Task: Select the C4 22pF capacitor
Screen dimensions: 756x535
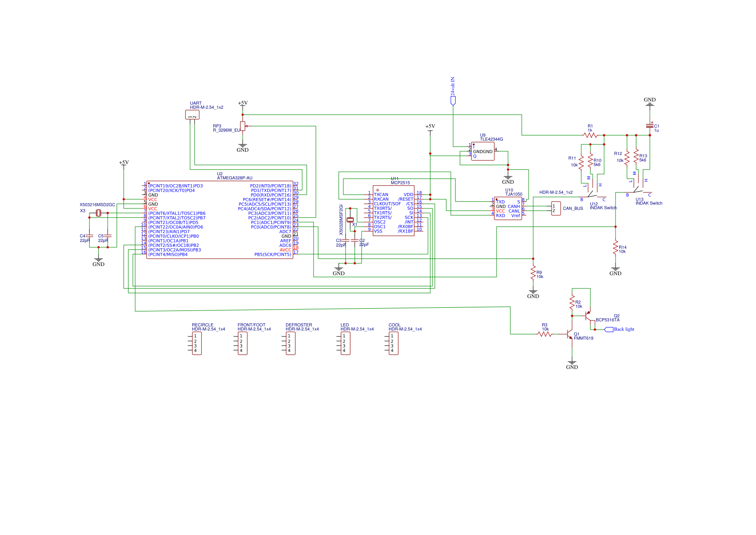Action: pos(89,236)
